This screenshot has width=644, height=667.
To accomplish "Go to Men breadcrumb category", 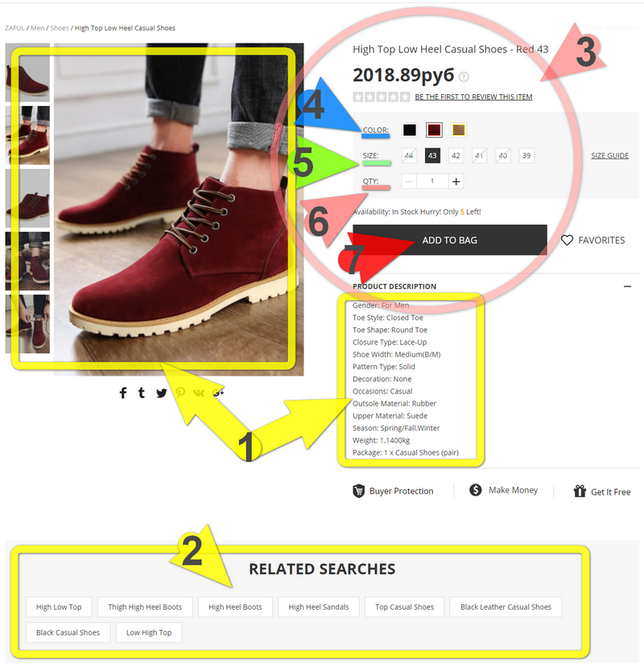I will pyautogui.click(x=38, y=28).
